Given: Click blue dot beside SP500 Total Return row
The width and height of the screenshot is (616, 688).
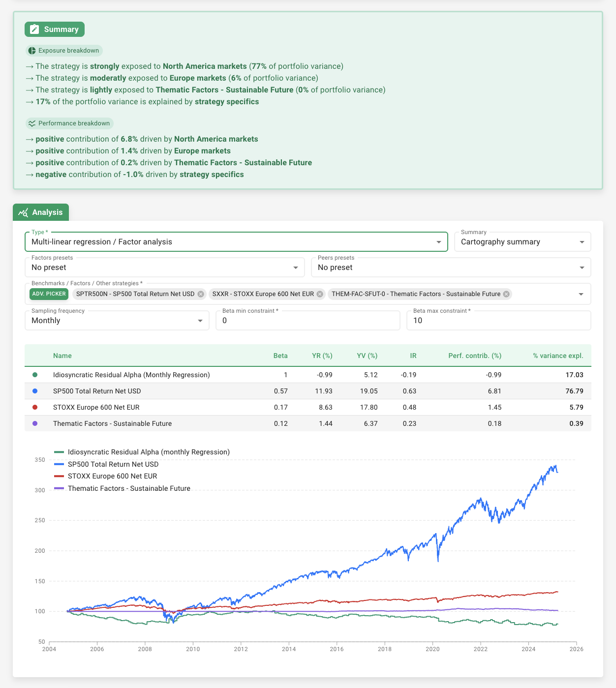Looking at the screenshot, I should point(35,391).
